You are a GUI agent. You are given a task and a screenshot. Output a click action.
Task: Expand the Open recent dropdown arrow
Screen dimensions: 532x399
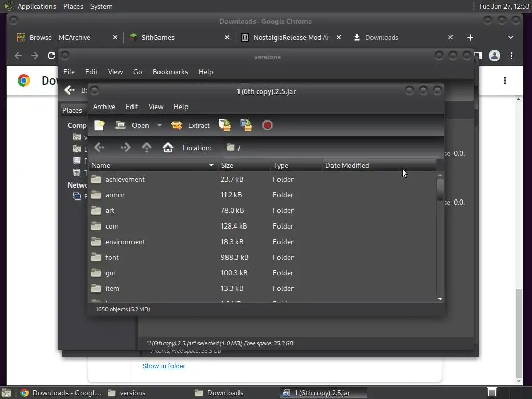point(159,125)
